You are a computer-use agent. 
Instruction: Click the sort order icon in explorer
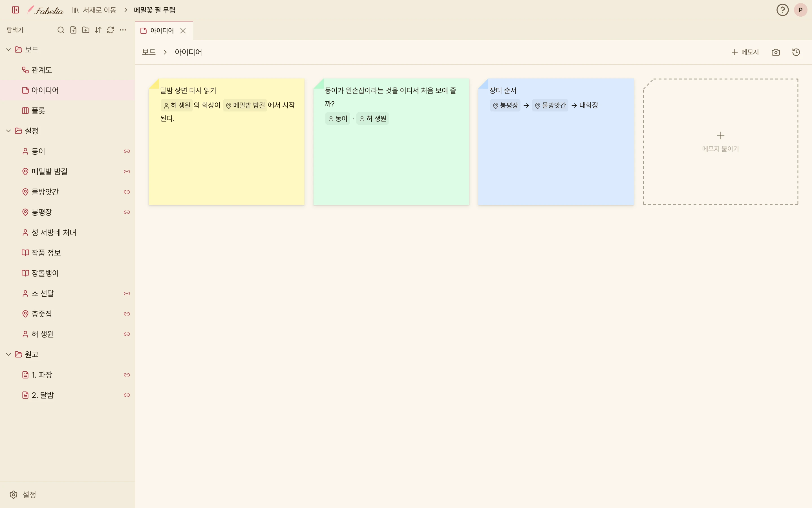pos(98,30)
